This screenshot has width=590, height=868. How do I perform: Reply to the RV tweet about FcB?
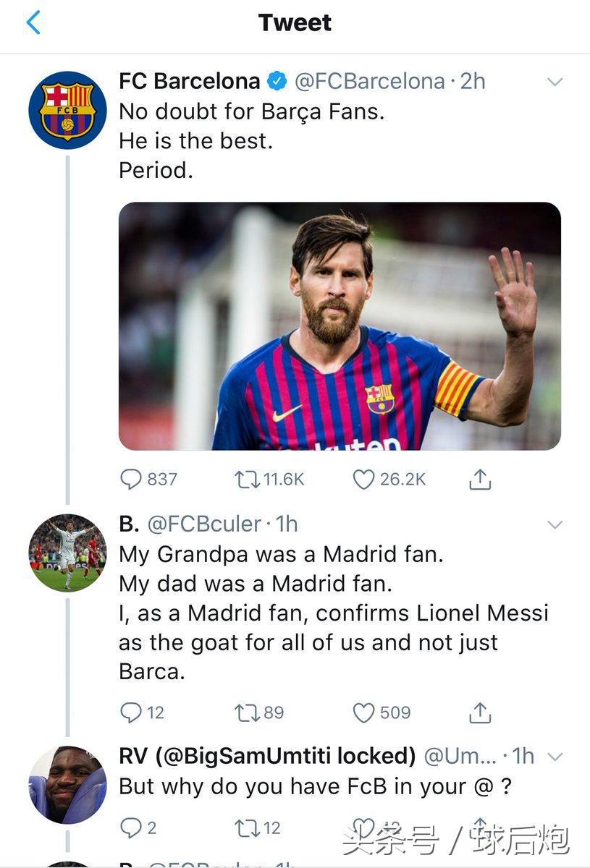(131, 827)
